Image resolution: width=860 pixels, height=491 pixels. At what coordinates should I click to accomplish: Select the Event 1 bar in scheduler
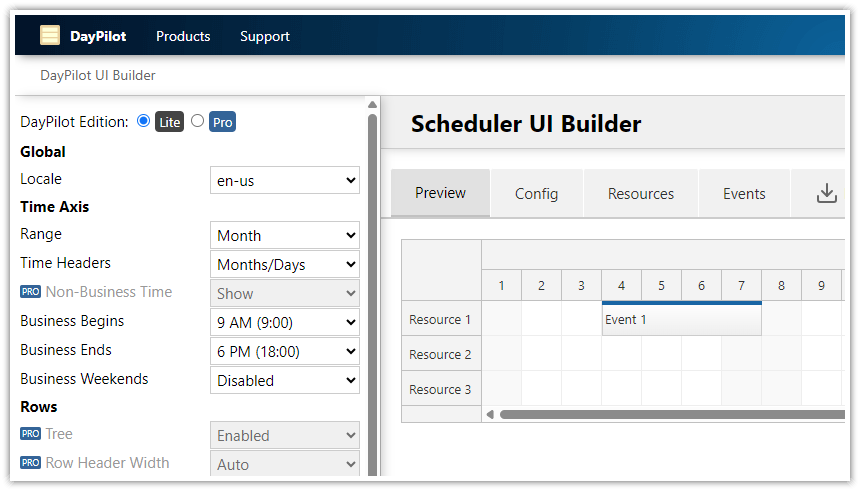coord(681,319)
